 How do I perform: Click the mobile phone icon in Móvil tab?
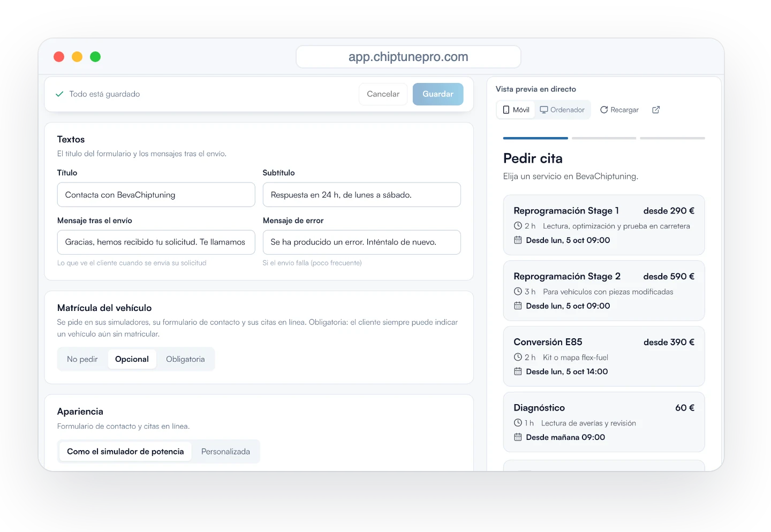506,110
